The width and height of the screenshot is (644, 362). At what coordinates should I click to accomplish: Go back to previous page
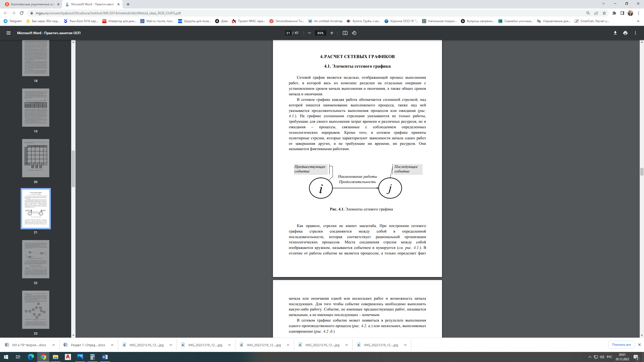[6, 13]
